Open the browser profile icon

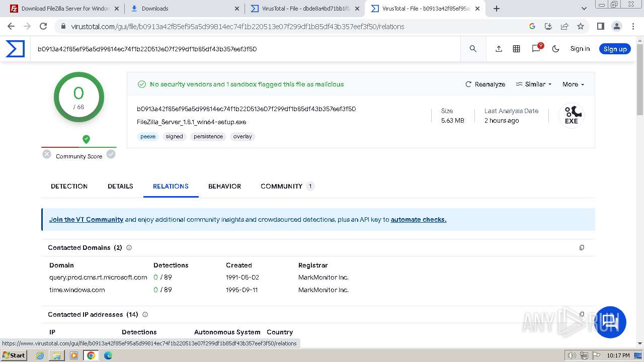(x=616, y=26)
